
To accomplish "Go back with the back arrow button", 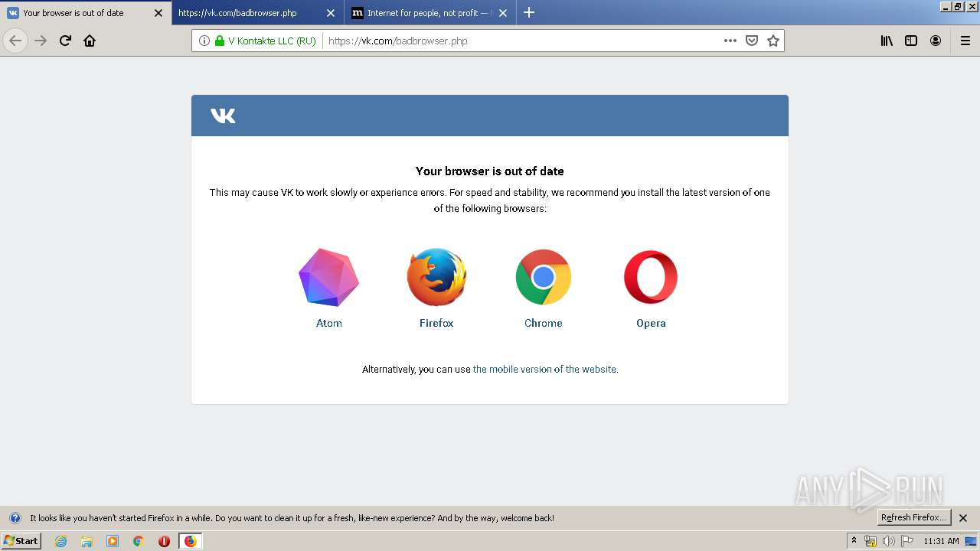I will click(15, 41).
